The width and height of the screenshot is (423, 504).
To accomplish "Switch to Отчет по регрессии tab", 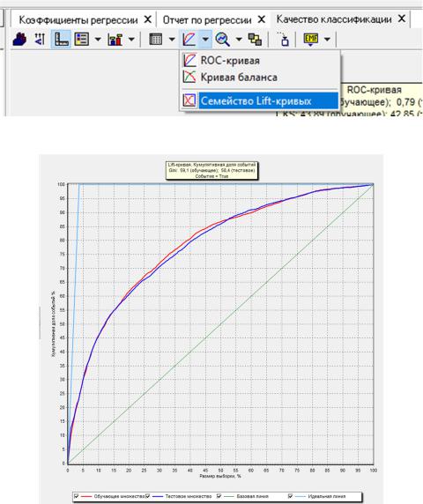I will click(x=207, y=20).
